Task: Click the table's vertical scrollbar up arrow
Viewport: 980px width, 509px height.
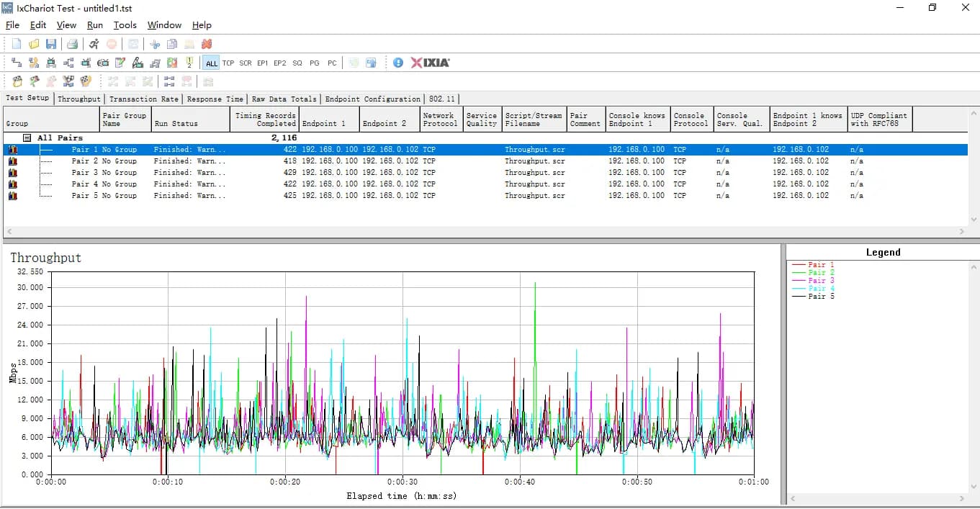Action: click(x=974, y=113)
